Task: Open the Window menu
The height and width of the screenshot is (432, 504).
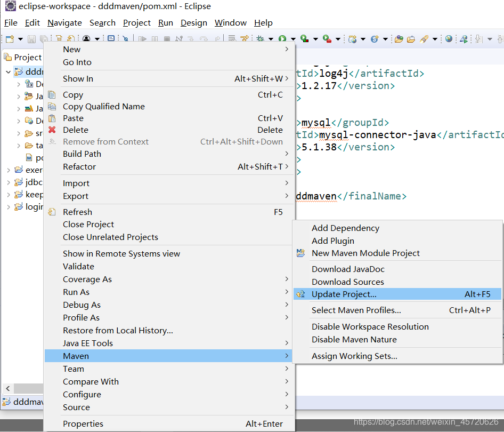Action: click(231, 23)
